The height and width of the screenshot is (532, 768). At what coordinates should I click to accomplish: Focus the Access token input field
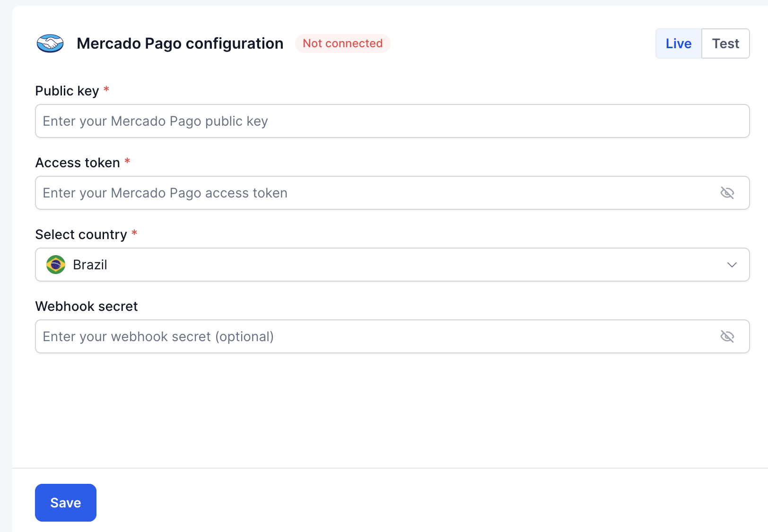(x=393, y=193)
